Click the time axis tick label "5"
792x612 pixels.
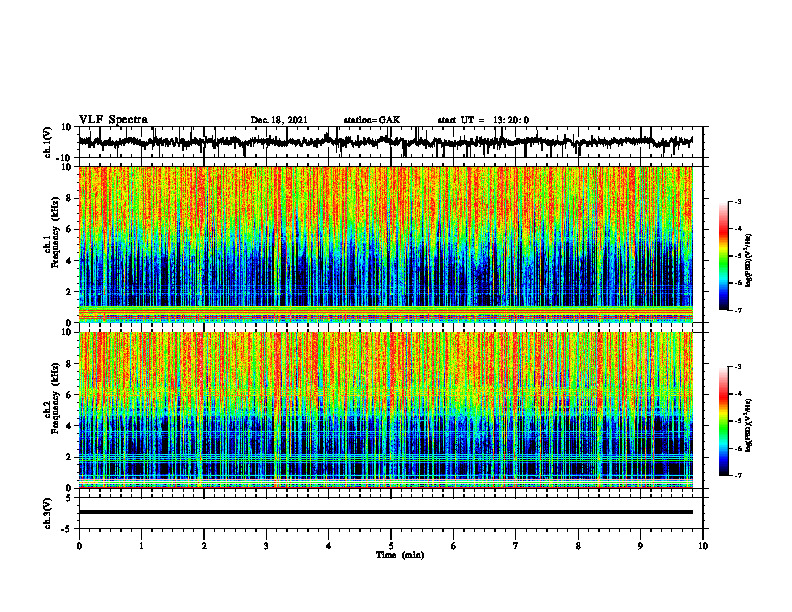[391, 546]
